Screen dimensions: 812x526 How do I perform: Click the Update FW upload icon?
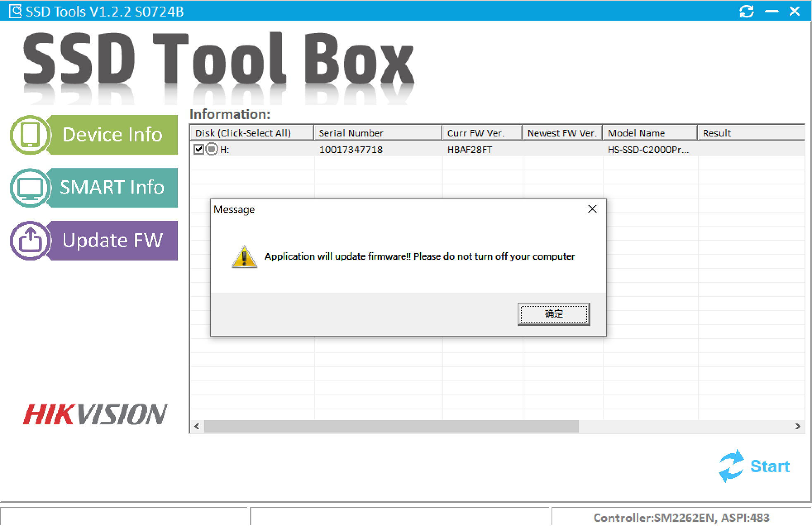click(x=30, y=241)
